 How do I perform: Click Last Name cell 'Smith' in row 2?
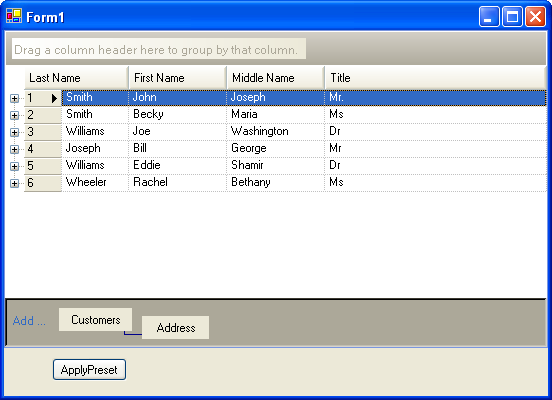click(95, 114)
